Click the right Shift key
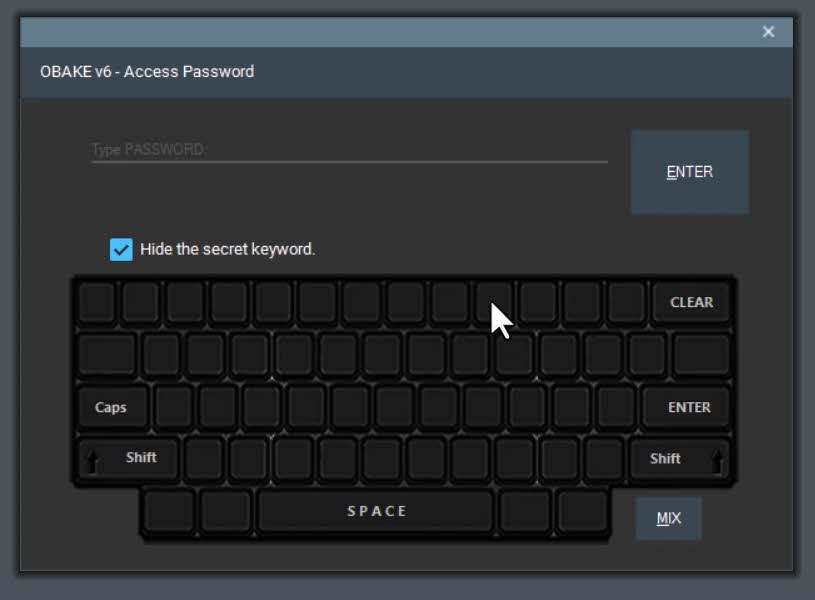 pyautogui.click(x=680, y=459)
